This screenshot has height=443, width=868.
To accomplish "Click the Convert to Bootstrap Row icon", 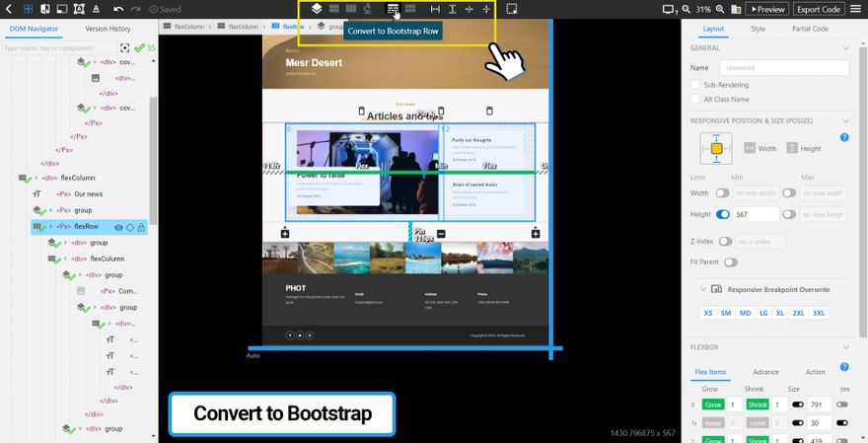I will (393, 9).
